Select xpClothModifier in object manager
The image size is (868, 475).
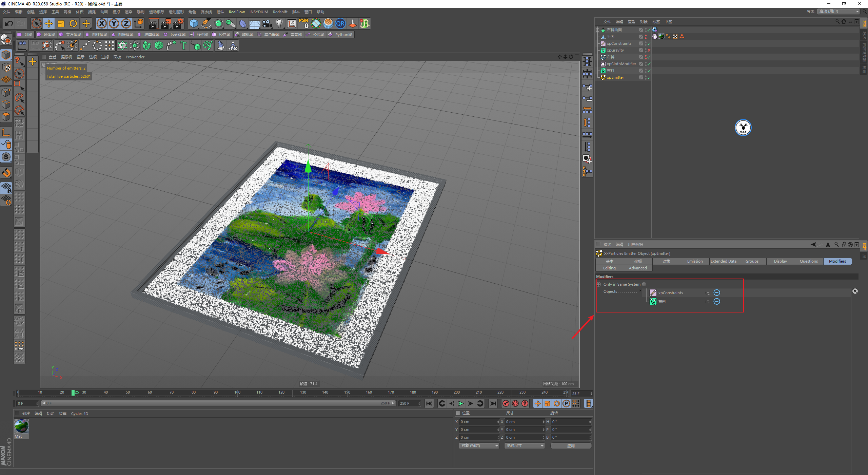(621, 64)
